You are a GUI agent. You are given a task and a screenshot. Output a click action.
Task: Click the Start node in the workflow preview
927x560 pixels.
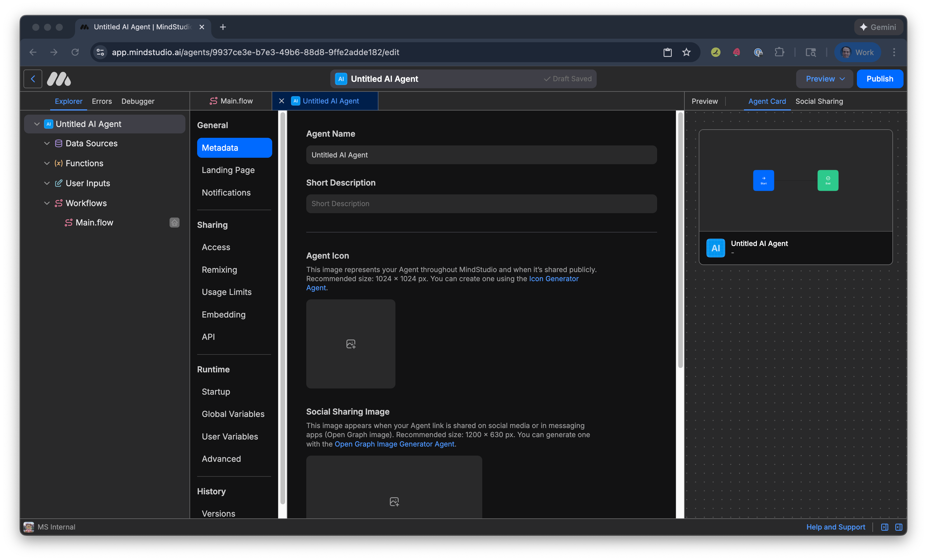(763, 180)
